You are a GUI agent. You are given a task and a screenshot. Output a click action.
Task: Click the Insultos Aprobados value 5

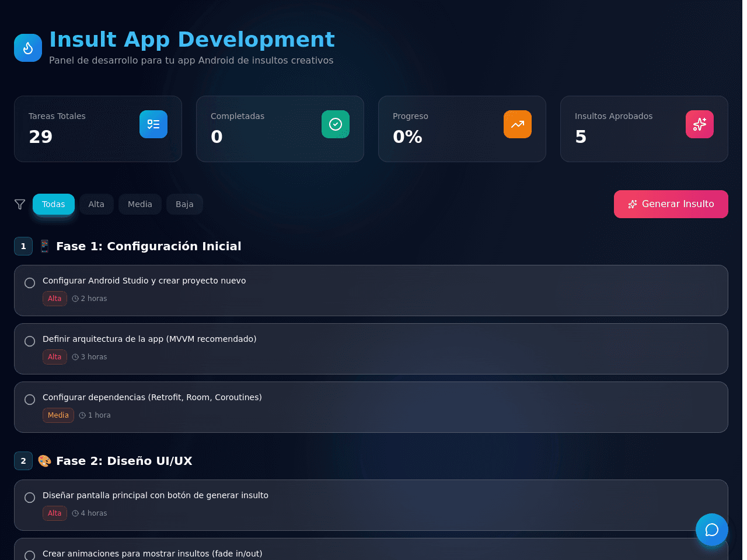[581, 136]
